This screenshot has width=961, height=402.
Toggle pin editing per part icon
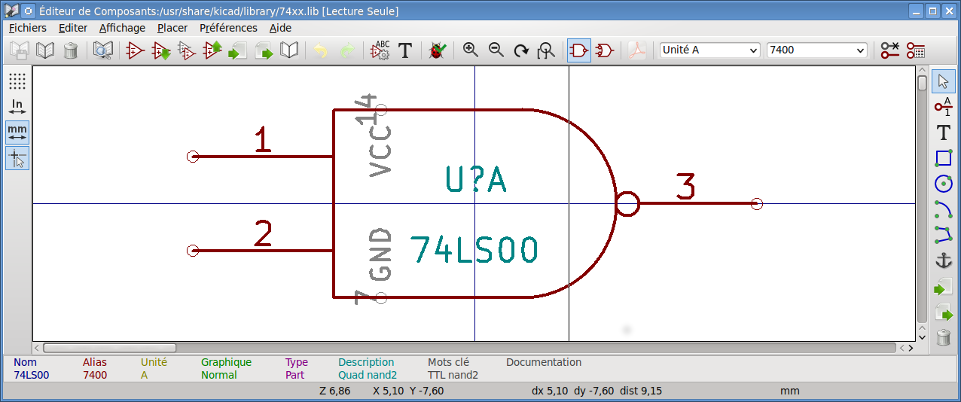click(889, 50)
